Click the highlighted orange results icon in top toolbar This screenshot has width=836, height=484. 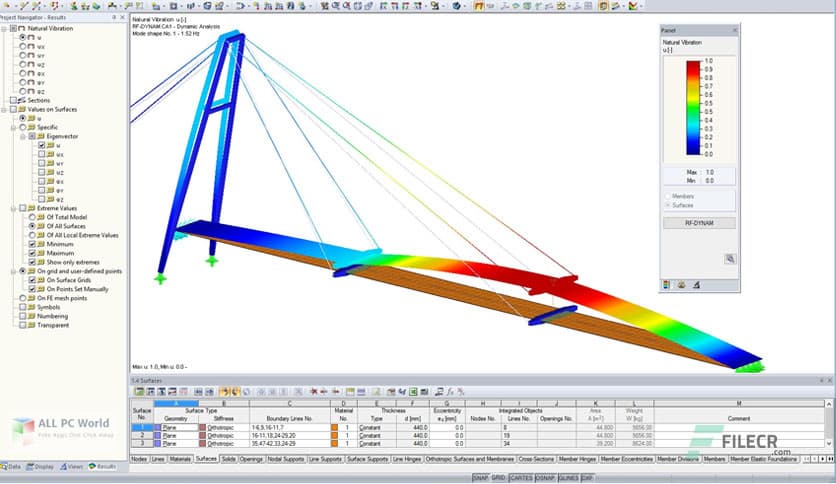click(x=479, y=6)
